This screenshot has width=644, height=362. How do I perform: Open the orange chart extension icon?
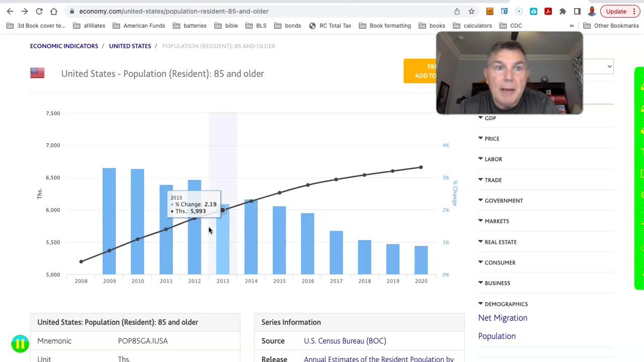click(x=490, y=11)
